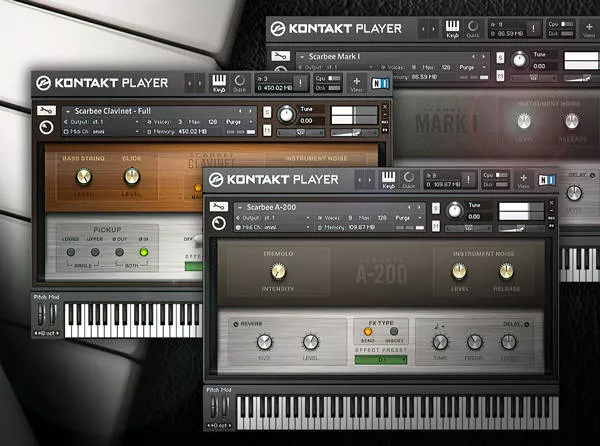Click the round icon below the Clavinet wrench
600x446 pixels.
click(46, 127)
